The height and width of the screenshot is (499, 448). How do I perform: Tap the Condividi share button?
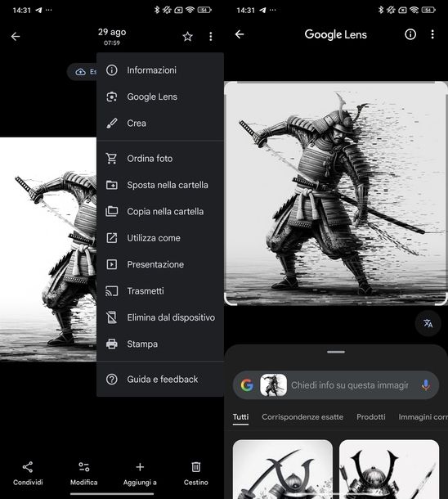tap(28, 474)
